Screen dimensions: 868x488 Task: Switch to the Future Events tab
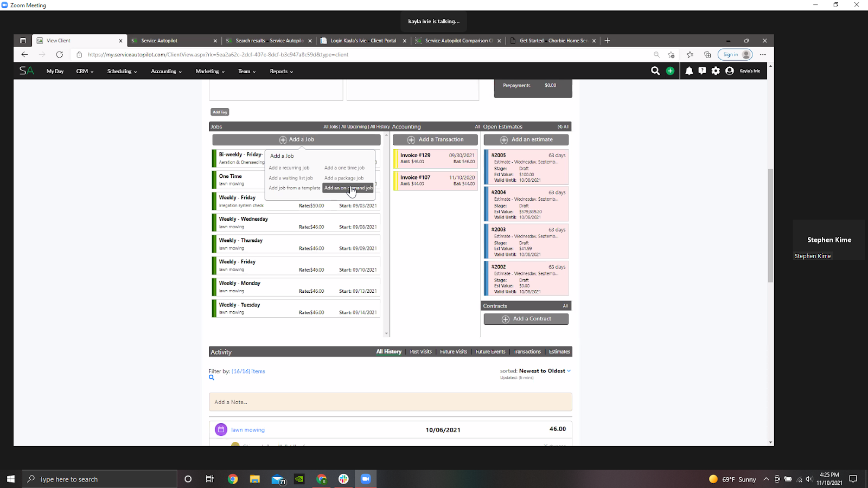(x=490, y=352)
